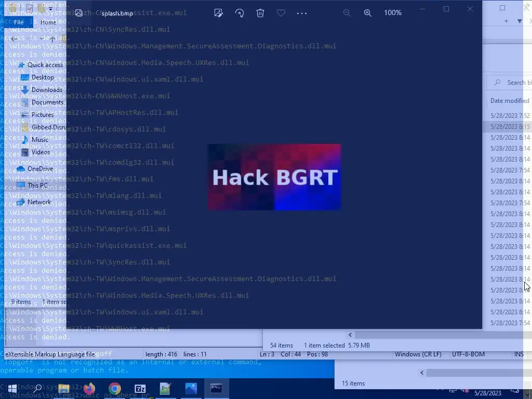Image resolution: width=532 pixels, height=399 pixels.
Task: Open 7-Zip from the taskbar
Action: coord(140,389)
